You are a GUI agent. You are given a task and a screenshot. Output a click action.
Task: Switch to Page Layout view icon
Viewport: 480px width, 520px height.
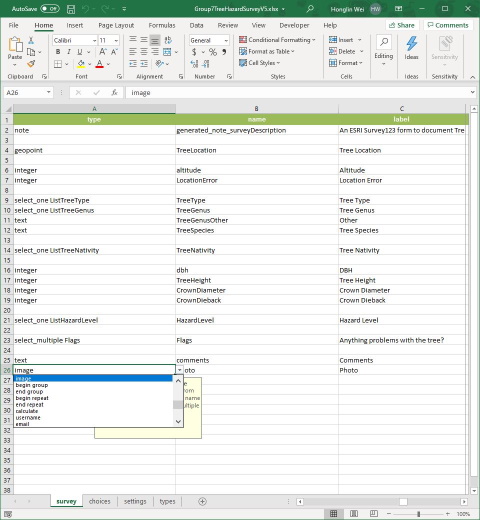(x=354, y=514)
